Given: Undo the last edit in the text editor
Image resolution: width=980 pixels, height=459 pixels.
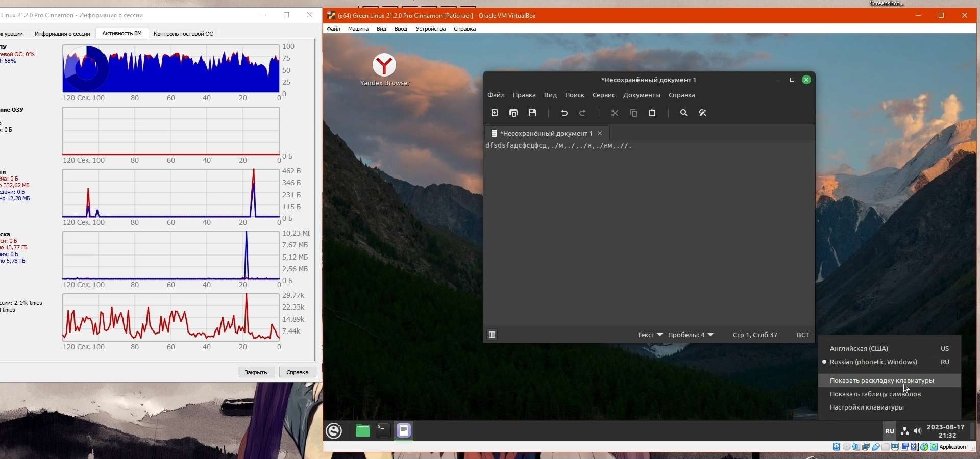Looking at the screenshot, I should point(565,113).
